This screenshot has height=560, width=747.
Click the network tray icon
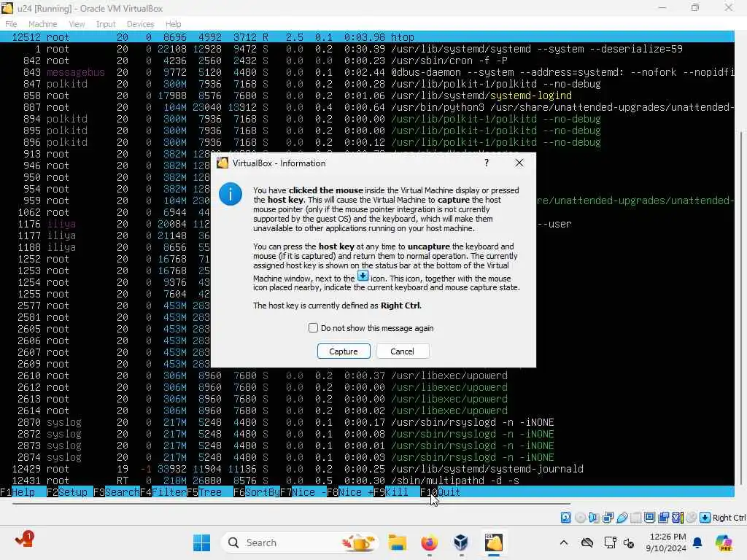(x=610, y=542)
